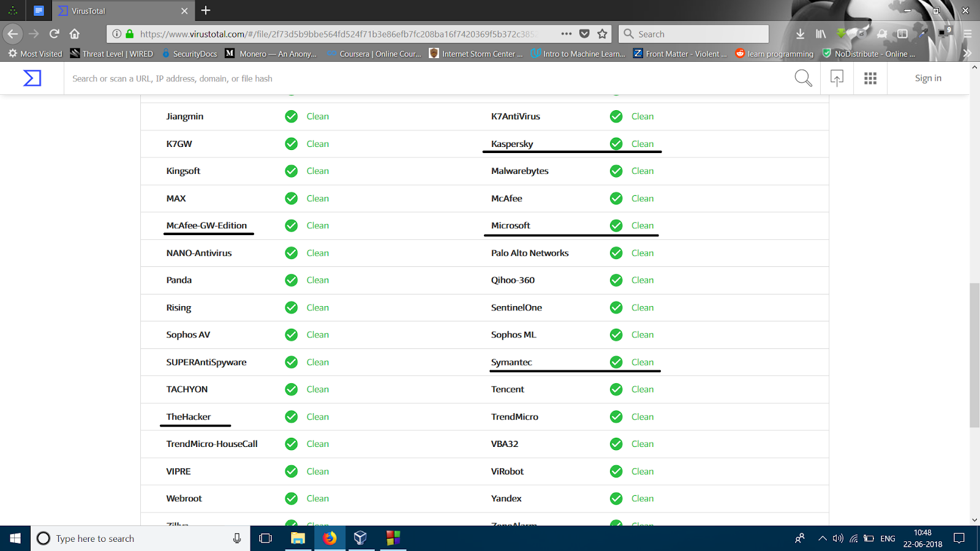The height and width of the screenshot is (551, 980).
Task: Open the taskbar clock and date
Action: pos(922,538)
